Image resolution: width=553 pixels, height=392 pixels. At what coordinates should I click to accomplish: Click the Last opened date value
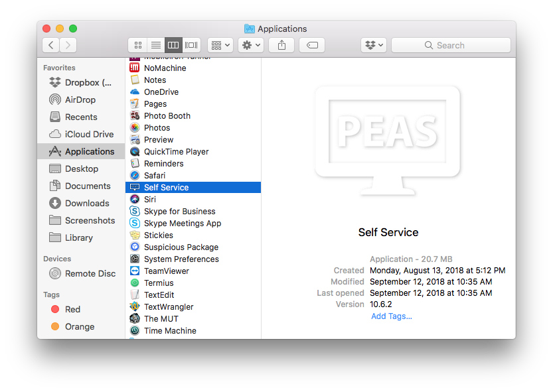pos(431,293)
